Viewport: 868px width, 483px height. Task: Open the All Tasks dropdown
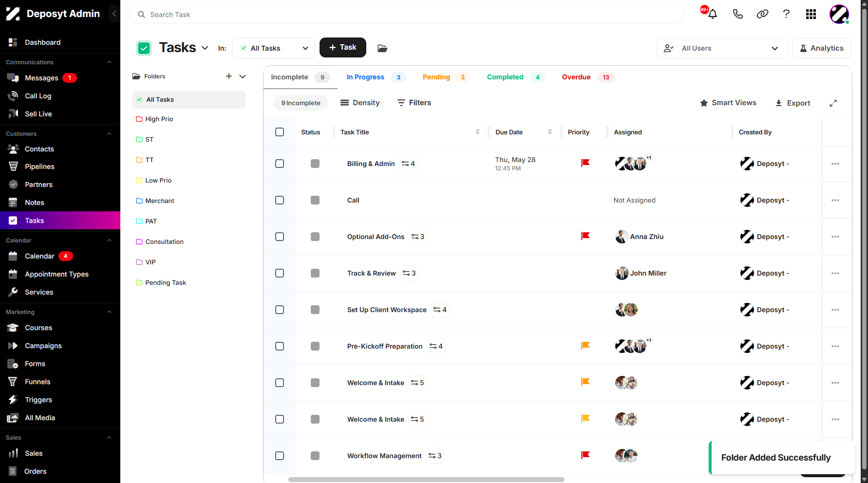click(x=274, y=48)
